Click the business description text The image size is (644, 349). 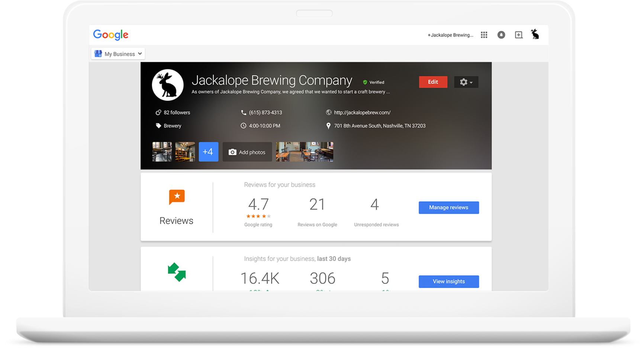point(290,92)
